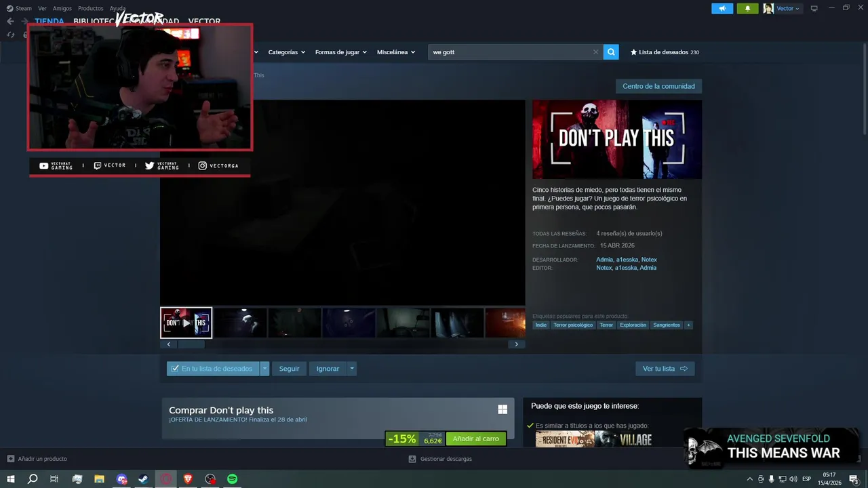Screen dimensions: 868x488
Task: Select the Terror psicológico tag
Action: [x=573, y=325]
